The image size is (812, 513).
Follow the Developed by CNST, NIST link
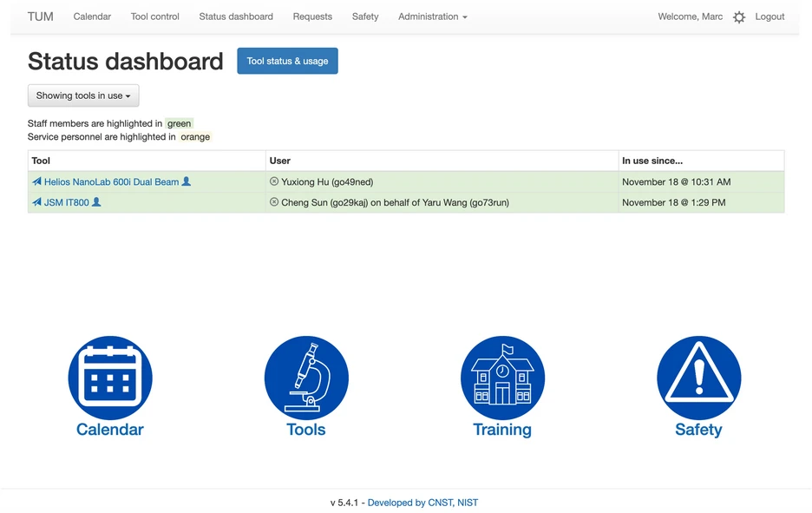(422, 503)
